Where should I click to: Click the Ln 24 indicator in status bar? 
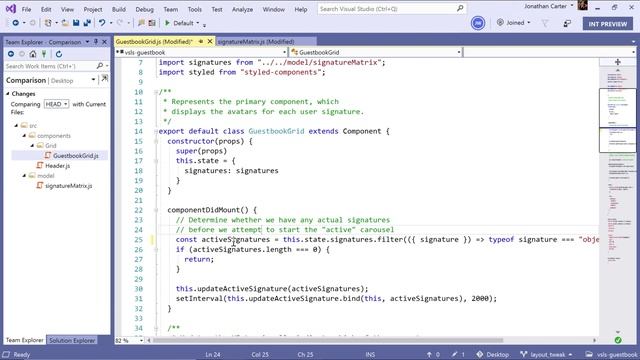[x=213, y=355]
